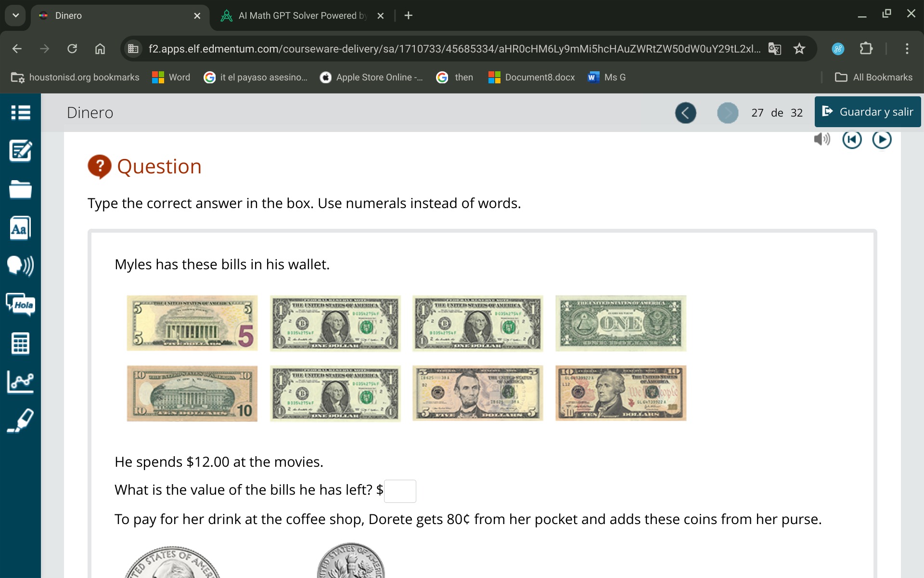
Task: Open the notes editor tool in sidebar
Action: 20,151
